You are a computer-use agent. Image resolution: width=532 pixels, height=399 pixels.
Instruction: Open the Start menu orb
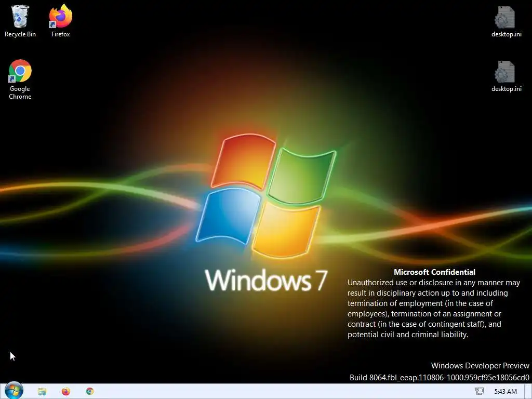[x=14, y=391]
